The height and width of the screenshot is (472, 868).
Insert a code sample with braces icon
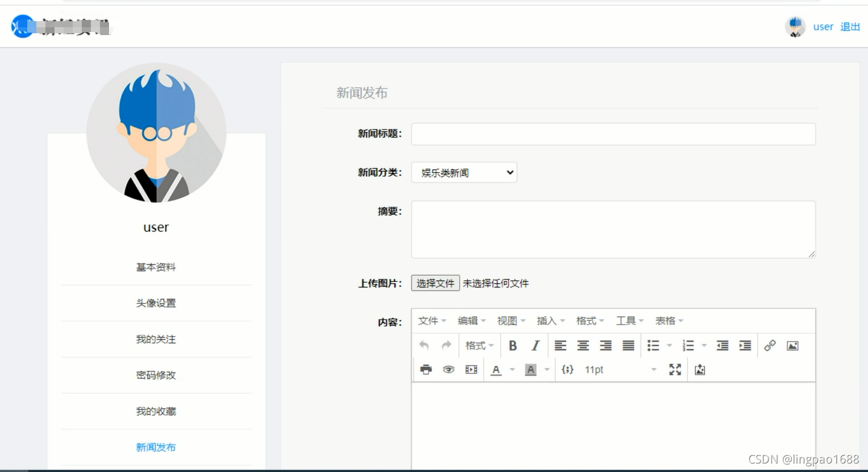568,370
